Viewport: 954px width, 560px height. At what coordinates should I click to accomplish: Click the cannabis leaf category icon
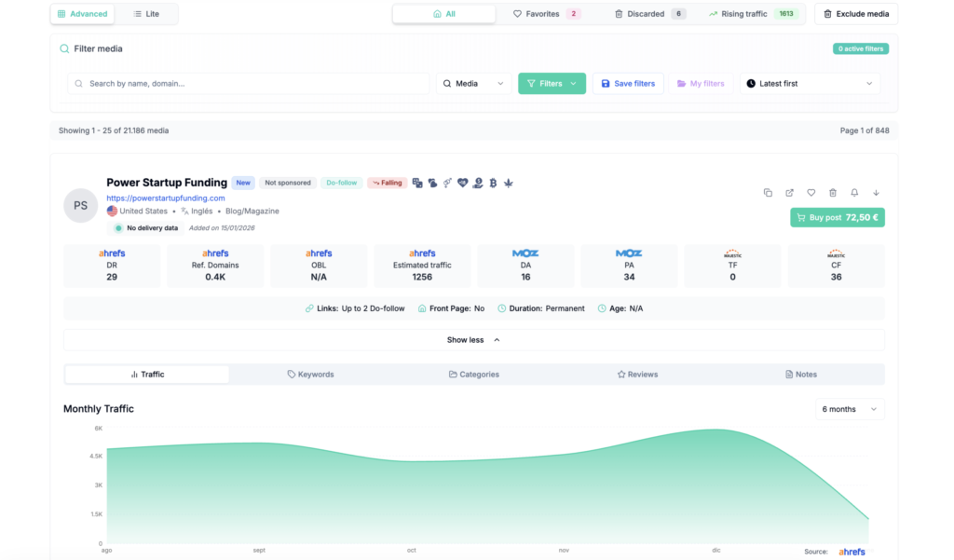coord(509,183)
